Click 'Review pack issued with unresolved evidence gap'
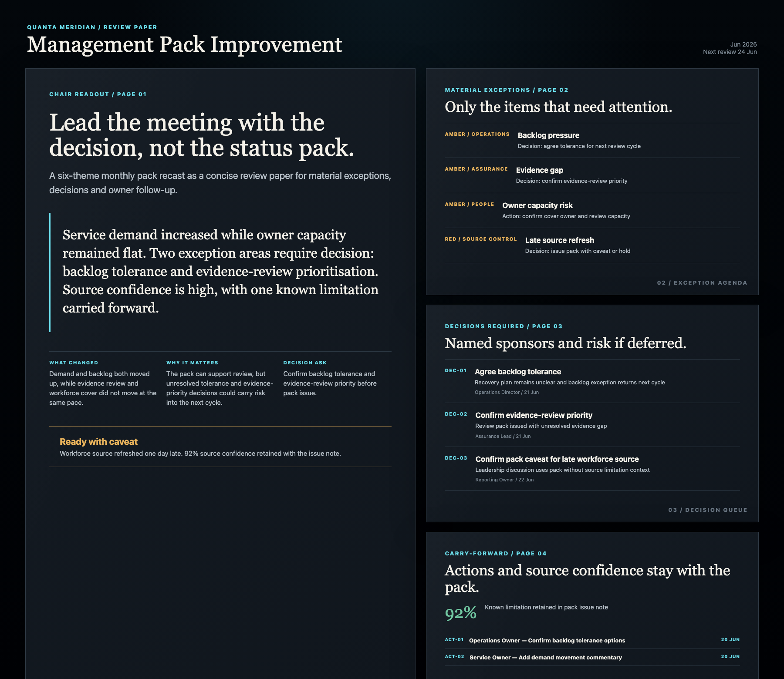 point(541,426)
